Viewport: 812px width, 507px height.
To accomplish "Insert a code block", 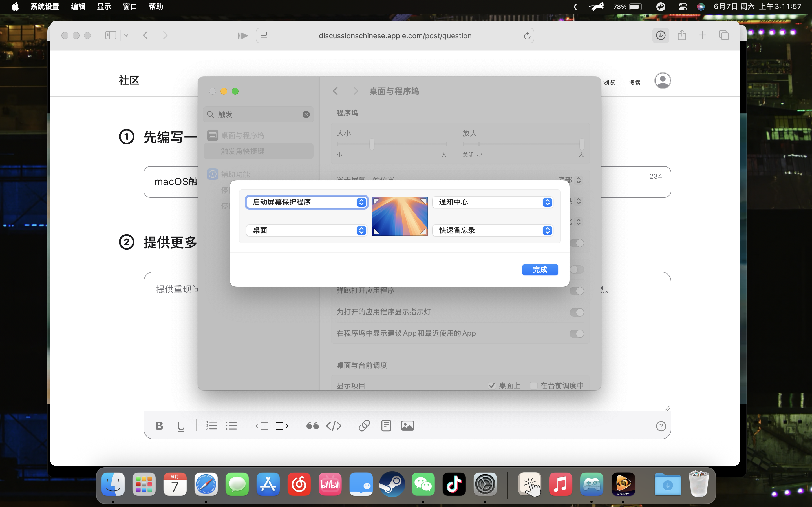I will point(334,426).
